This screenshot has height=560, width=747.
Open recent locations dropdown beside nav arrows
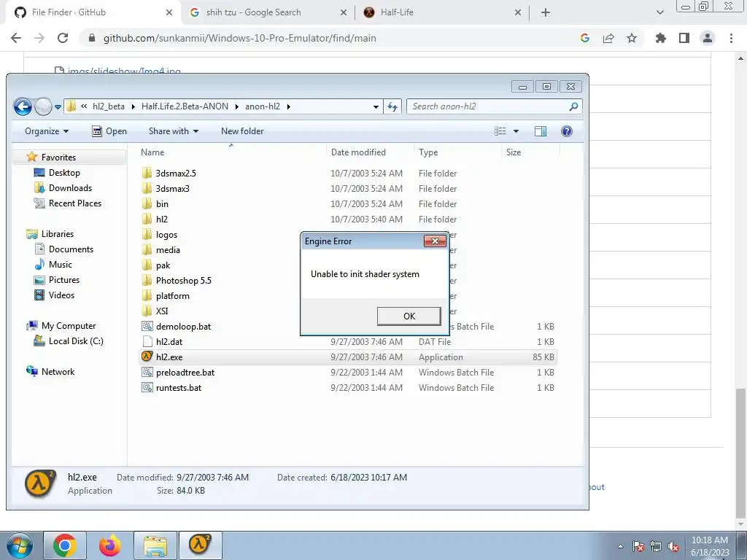58,107
